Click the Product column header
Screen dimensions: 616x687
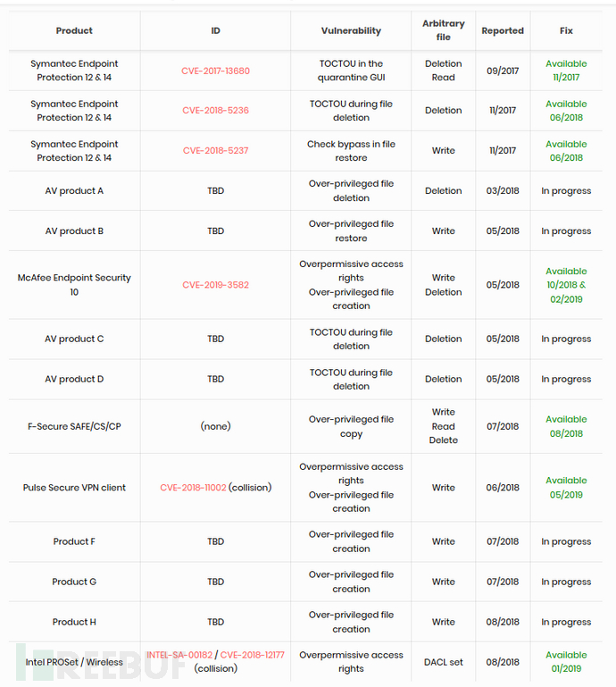click(74, 30)
